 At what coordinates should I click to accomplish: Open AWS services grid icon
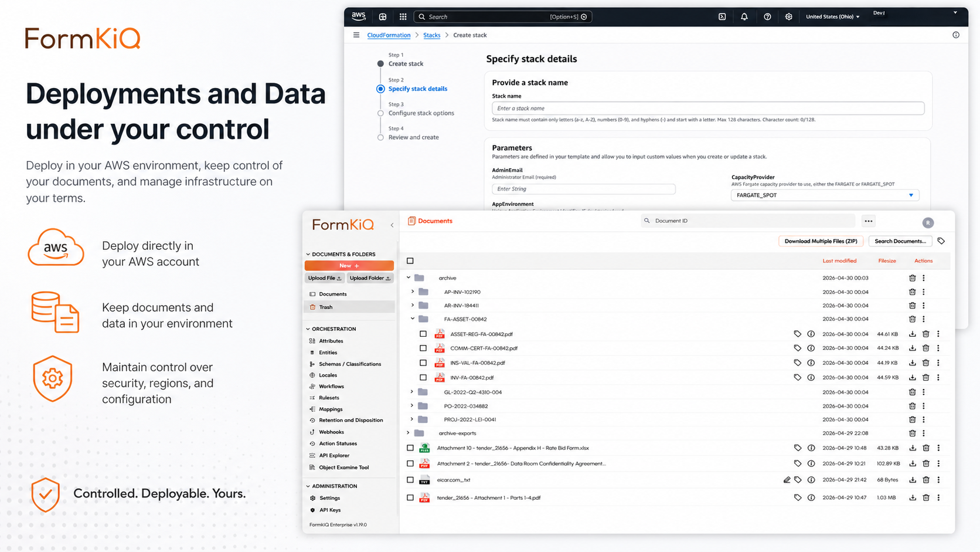click(x=403, y=17)
